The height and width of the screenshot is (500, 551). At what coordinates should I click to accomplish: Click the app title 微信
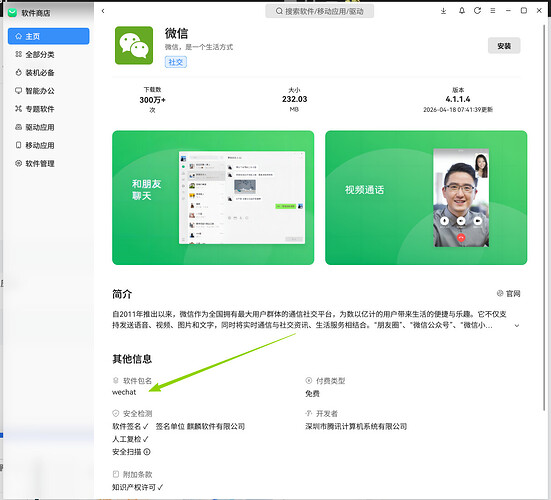(176, 33)
